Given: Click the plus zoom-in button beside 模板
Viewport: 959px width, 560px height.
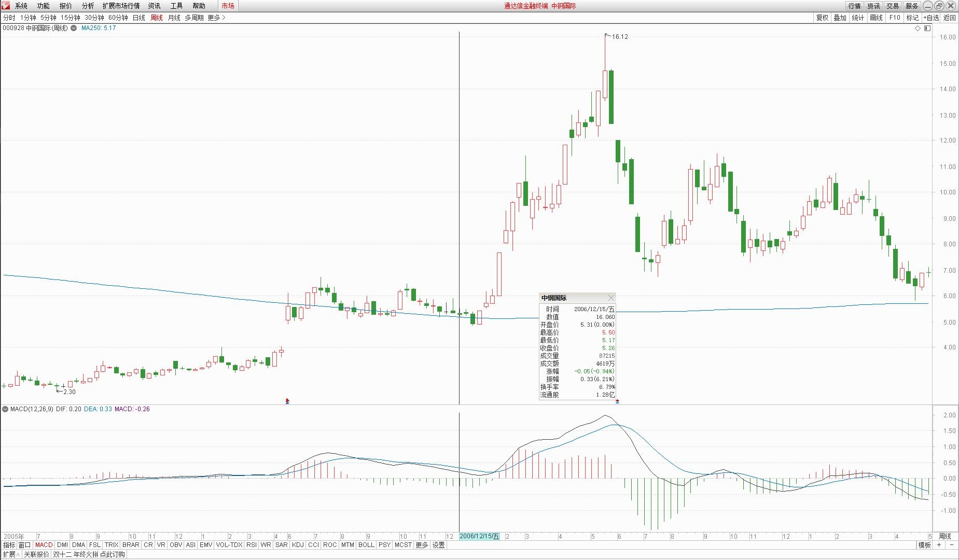Looking at the screenshot, I should (939, 545).
